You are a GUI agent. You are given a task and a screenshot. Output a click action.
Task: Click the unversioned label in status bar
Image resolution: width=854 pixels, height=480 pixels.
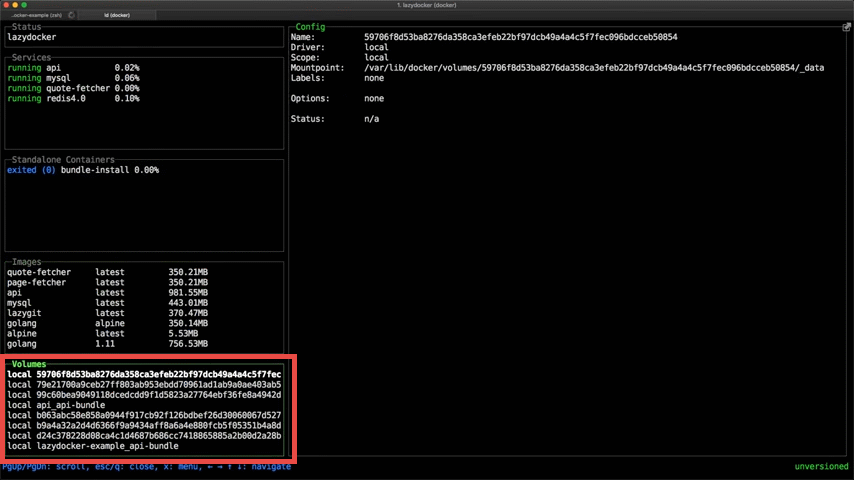coord(821,467)
